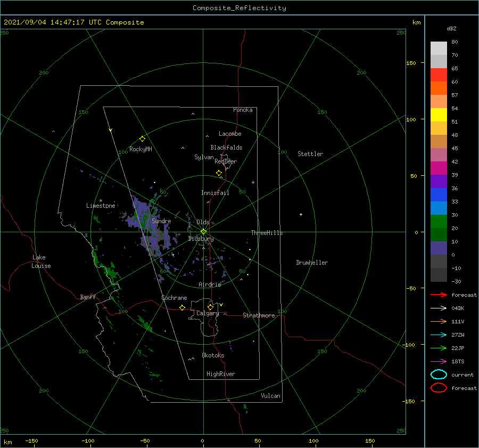Click the Didsbury label

click(x=201, y=239)
